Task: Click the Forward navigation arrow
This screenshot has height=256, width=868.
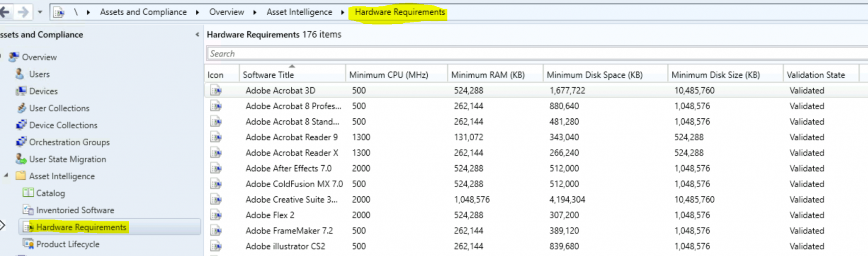Action: point(23,12)
